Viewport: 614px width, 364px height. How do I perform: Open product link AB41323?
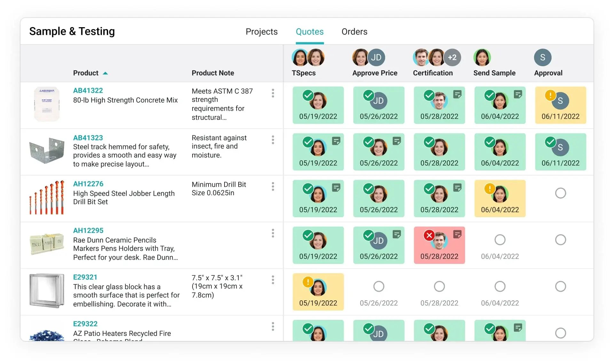88,138
